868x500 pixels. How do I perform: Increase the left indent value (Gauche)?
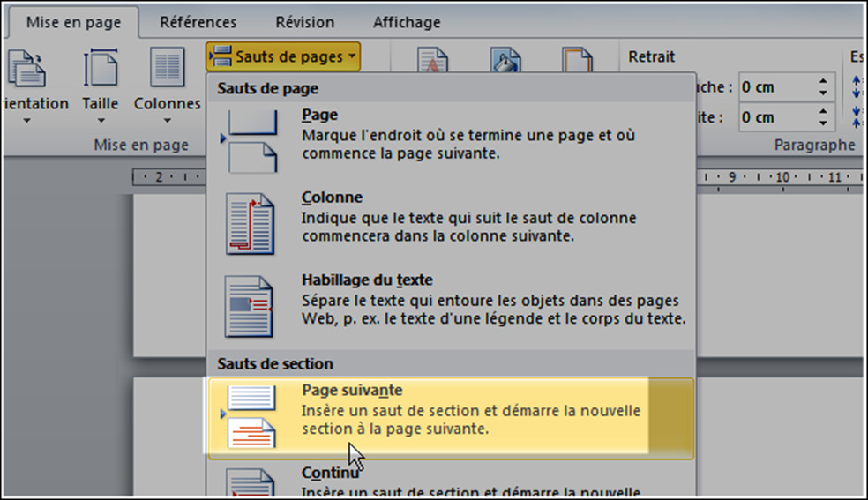[x=823, y=82]
